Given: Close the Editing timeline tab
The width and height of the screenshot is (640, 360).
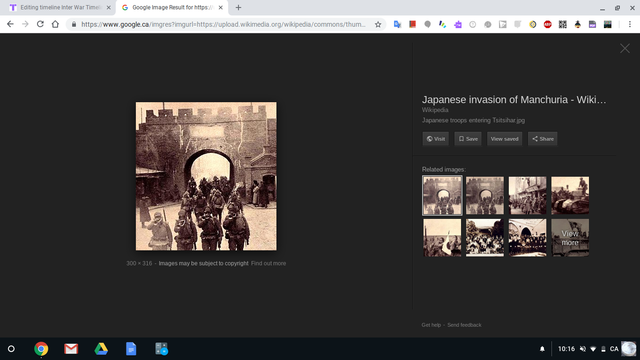Looking at the screenshot, I should pos(109,7).
